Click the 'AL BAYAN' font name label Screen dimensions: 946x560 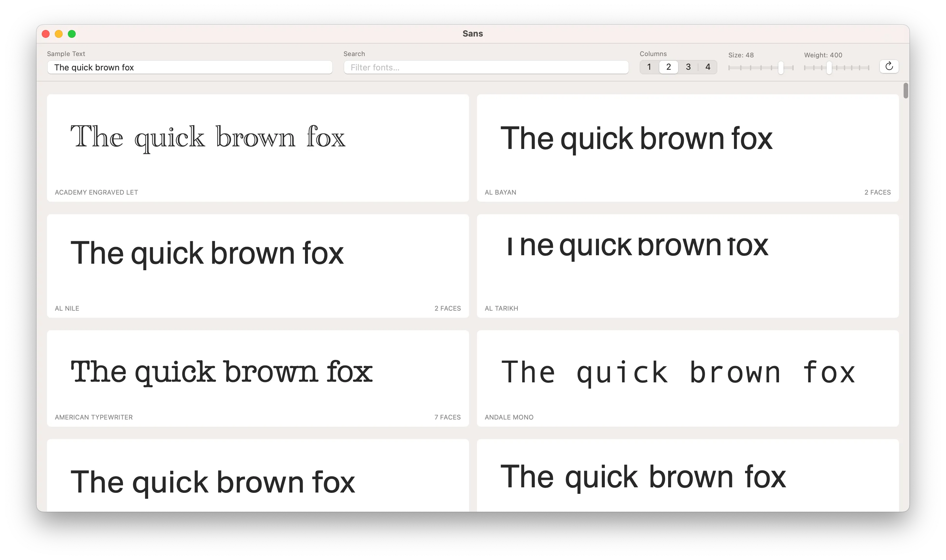tap(500, 192)
